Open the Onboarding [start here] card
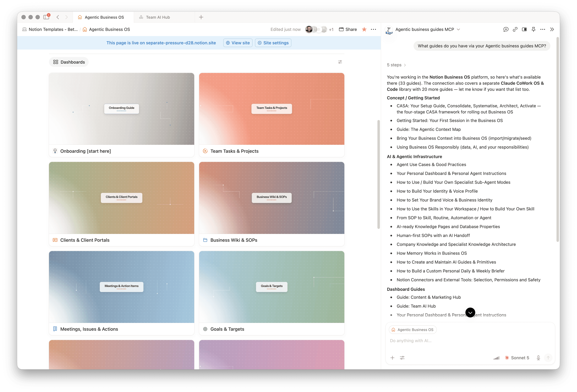Image resolution: width=577 pixels, height=392 pixels. coord(121,115)
